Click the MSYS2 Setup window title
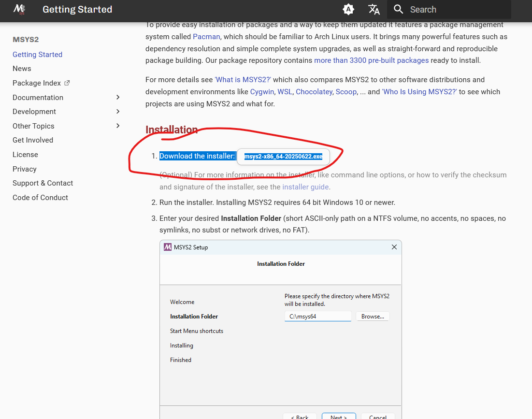532x419 pixels. (x=191, y=247)
